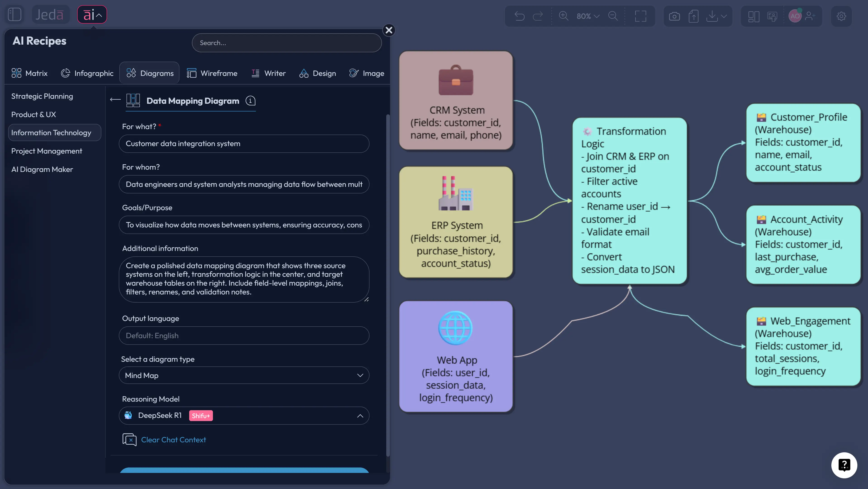Undo the last action in the toolbar
Image resolution: width=868 pixels, height=489 pixels.
tap(519, 16)
